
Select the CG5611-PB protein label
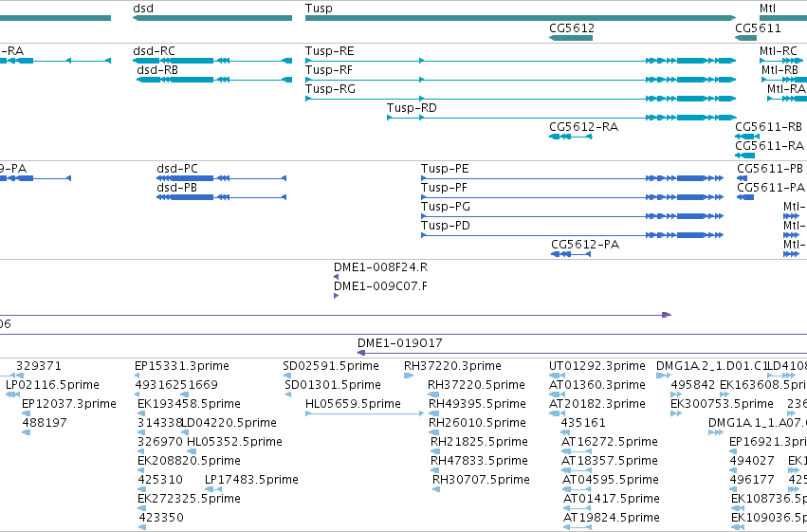[x=770, y=169]
